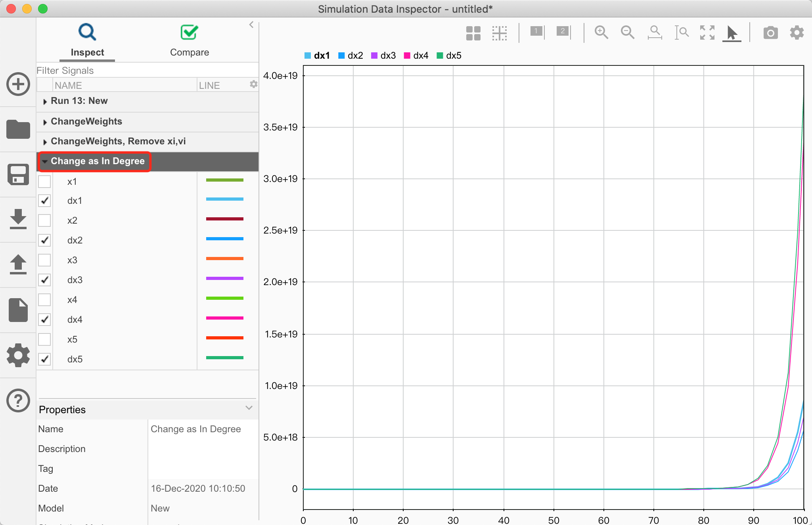Expand the ChangeWeights run
Image resolution: width=812 pixels, height=525 pixels.
45,122
